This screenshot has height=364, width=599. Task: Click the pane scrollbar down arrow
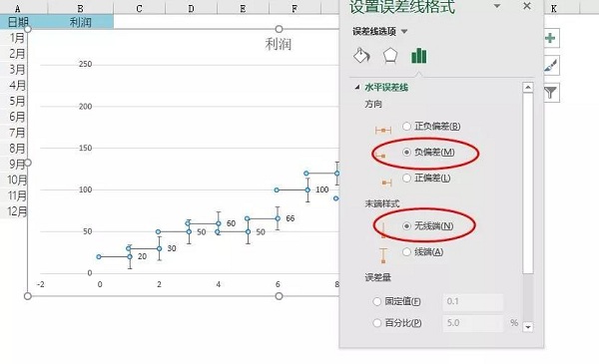coord(528,327)
